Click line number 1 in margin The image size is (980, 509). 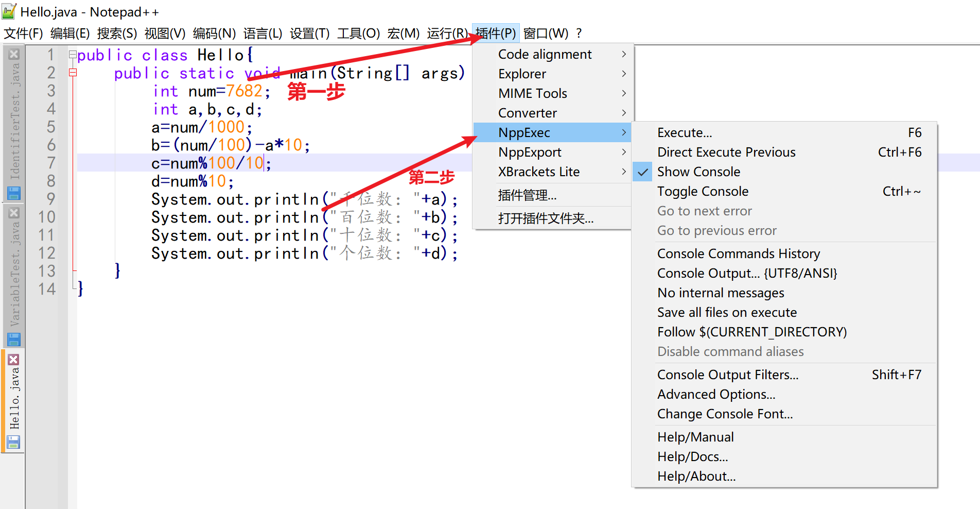click(x=50, y=55)
